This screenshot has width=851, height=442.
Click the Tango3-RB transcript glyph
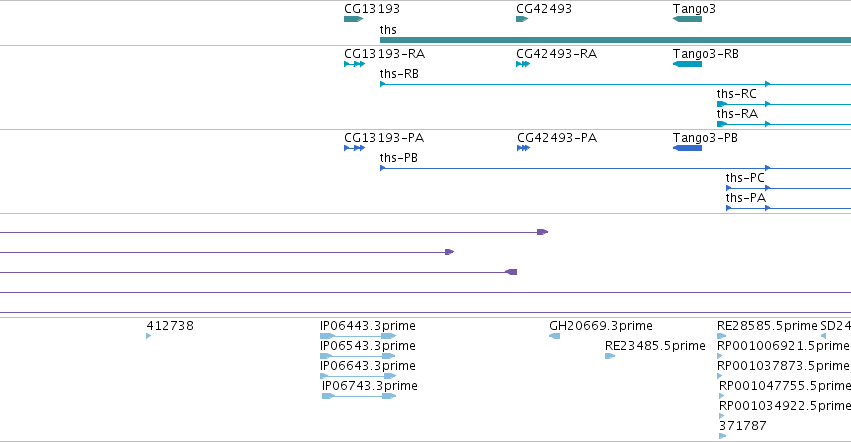pos(687,64)
